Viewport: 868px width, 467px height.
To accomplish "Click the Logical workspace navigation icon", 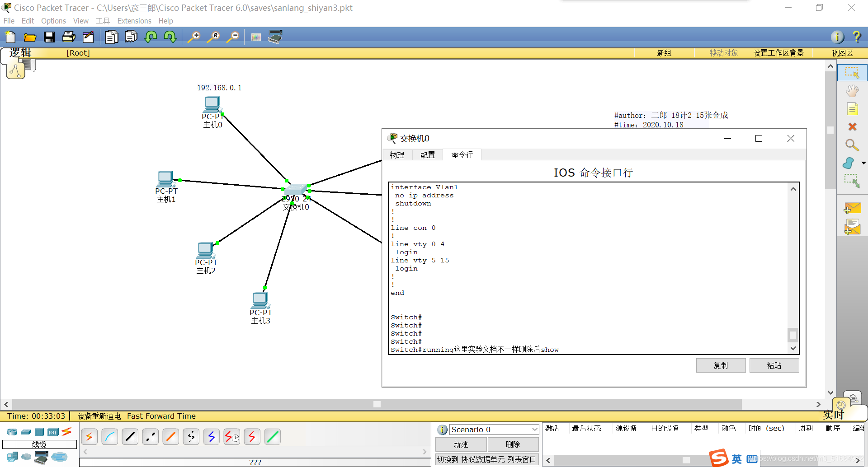I will tap(16, 70).
